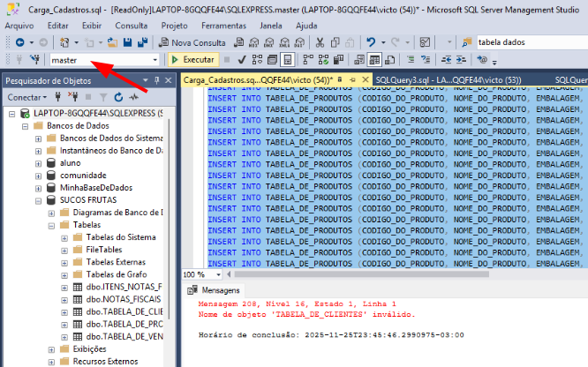Image resolution: width=588 pixels, height=367 pixels.
Task: Click the open file folder icon
Action: pyautogui.click(x=112, y=42)
